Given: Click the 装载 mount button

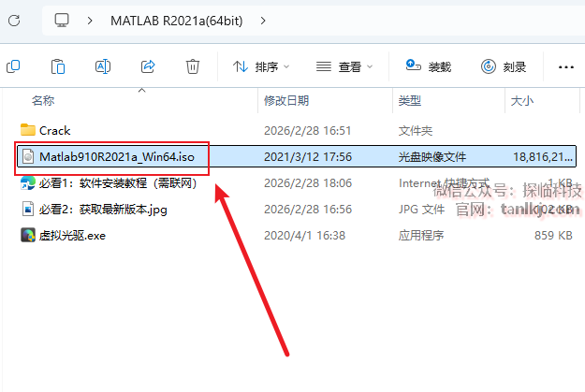Looking at the screenshot, I should [429, 66].
